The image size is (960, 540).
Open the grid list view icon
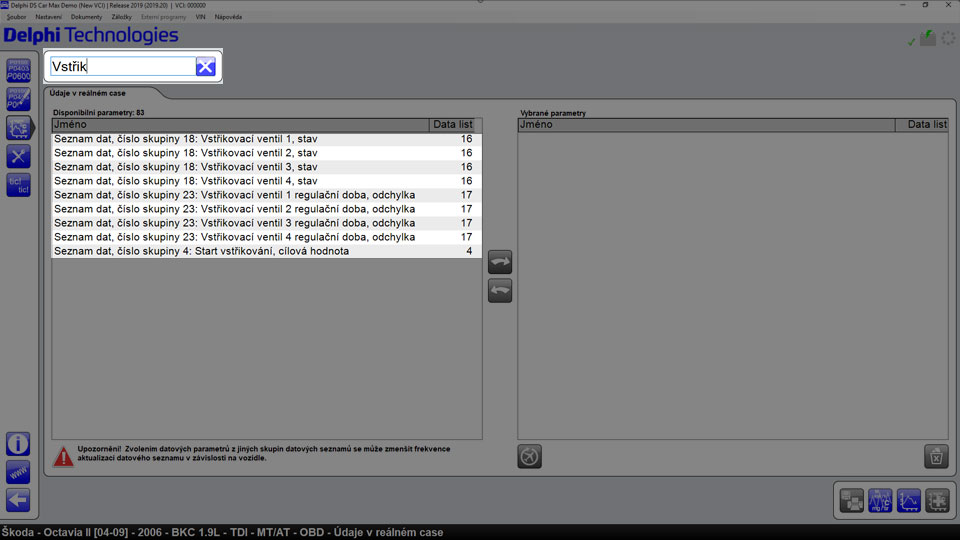coord(852,500)
